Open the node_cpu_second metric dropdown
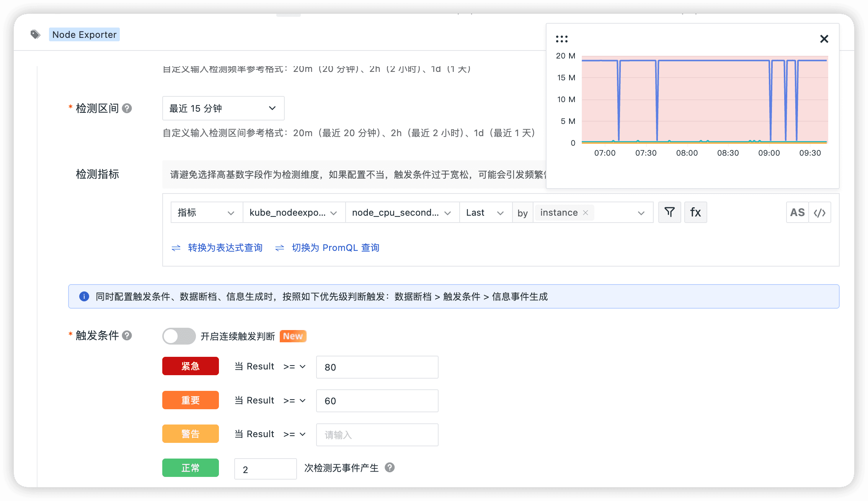868x501 pixels. (401, 213)
